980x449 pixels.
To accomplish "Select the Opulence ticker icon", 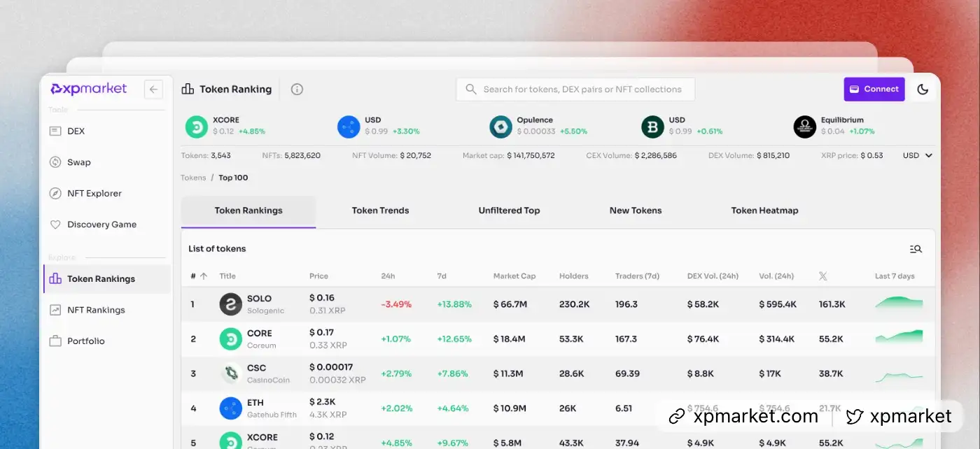I will [x=500, y=127].
